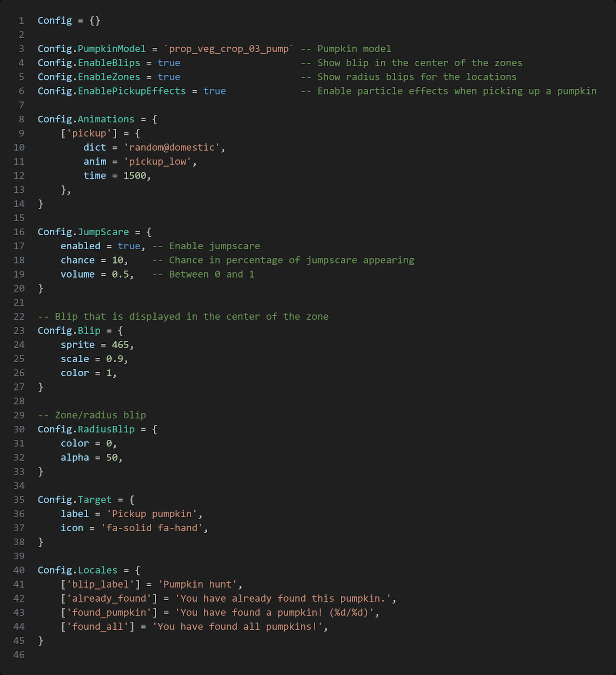616x675 pixels.
Task: Click the 'You have found all pumpkins!' string
Action: pyautogui.click(x=237, y=627)
